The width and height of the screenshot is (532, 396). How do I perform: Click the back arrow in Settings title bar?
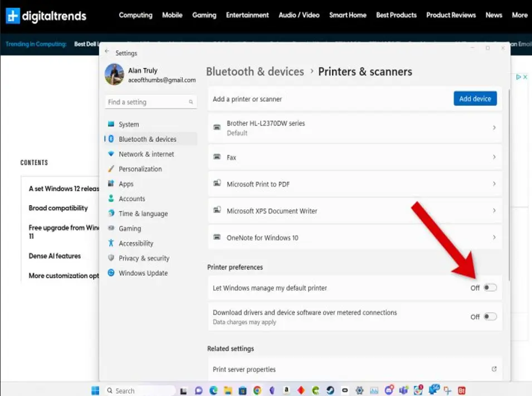point(107,51)
